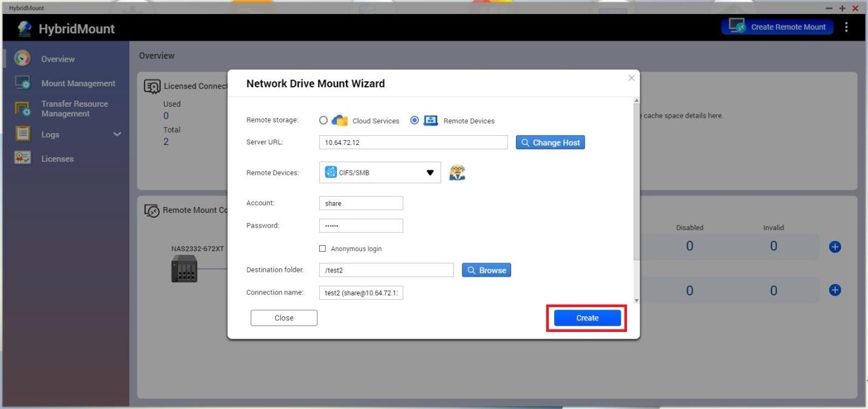Click the Account input field
The width and height of the screenshot is (868, 409).
[x=361, y=203]
